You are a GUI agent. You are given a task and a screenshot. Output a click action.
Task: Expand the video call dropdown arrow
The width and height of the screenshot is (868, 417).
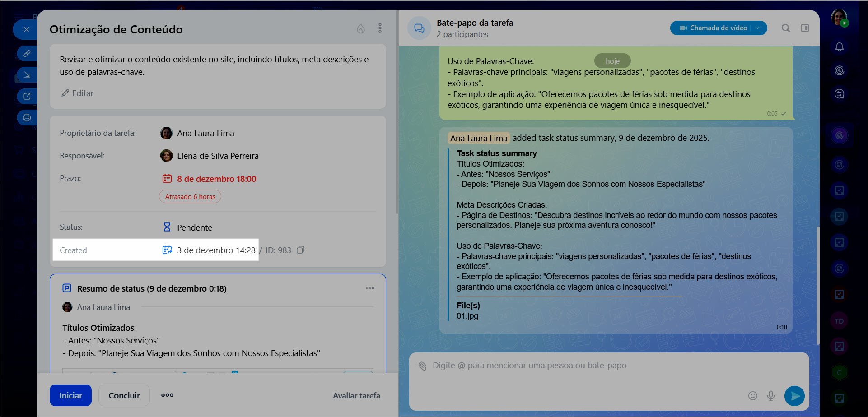click(758, 28)
